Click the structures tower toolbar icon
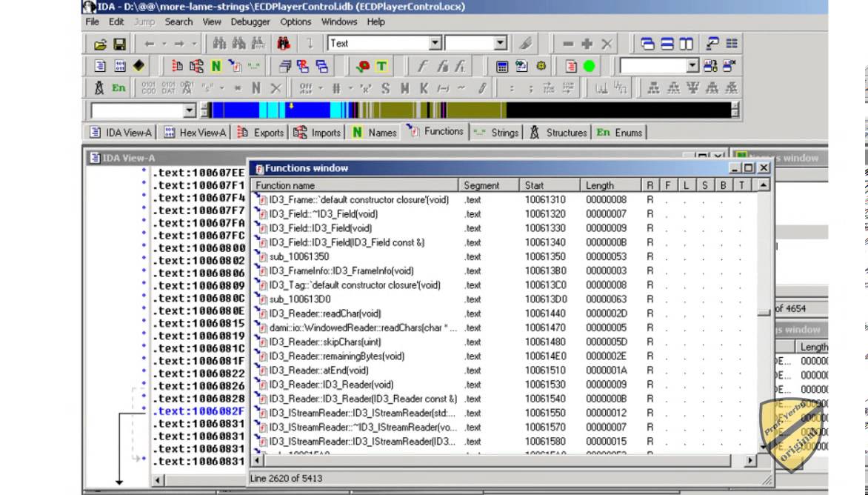This screenshot has width=868, height=495. tap(100, 88)
